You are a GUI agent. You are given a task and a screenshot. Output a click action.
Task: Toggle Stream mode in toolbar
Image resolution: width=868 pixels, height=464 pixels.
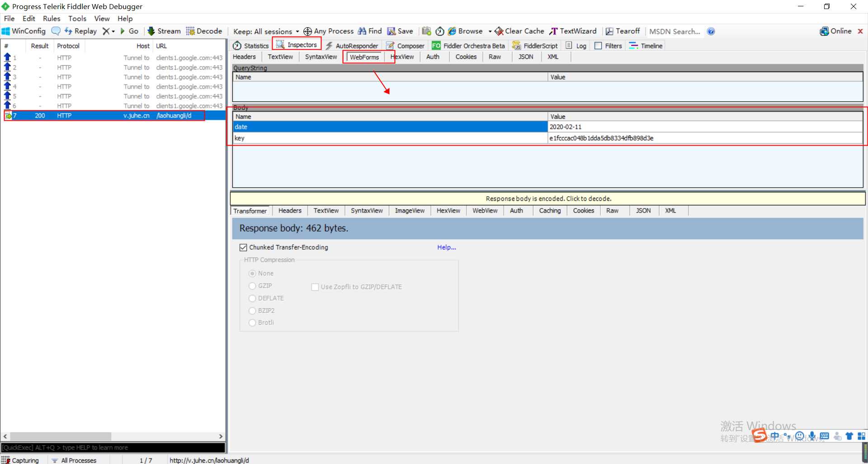(x=164, y=31)
